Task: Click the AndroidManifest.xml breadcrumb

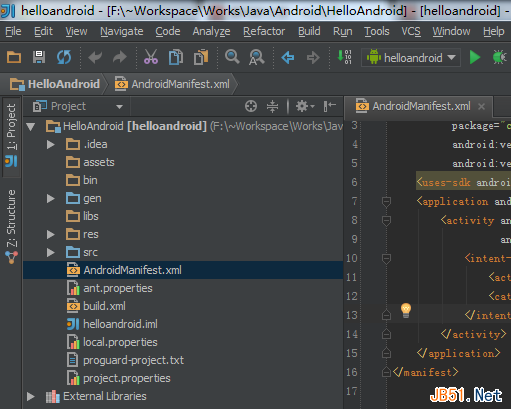Action: (x=172, y=84)
